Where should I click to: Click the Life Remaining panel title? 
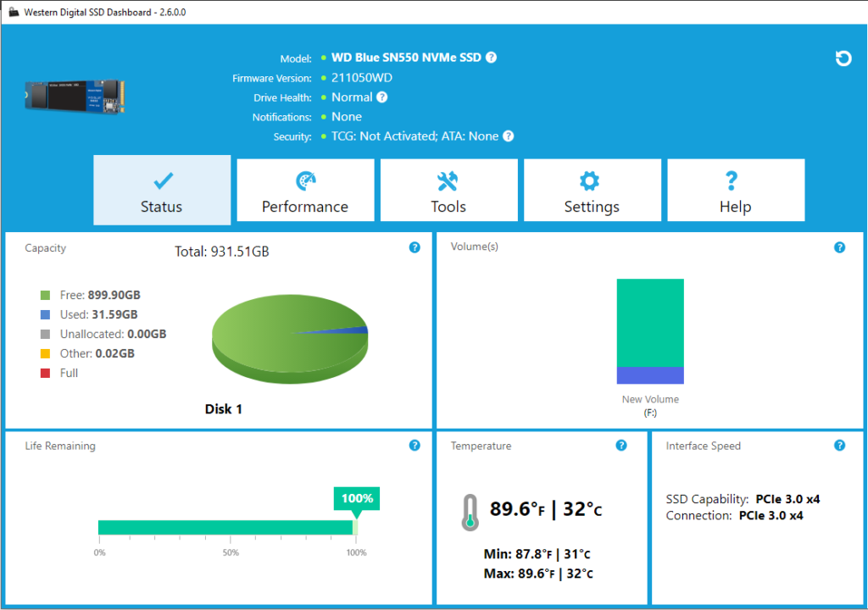click(60, 446)
